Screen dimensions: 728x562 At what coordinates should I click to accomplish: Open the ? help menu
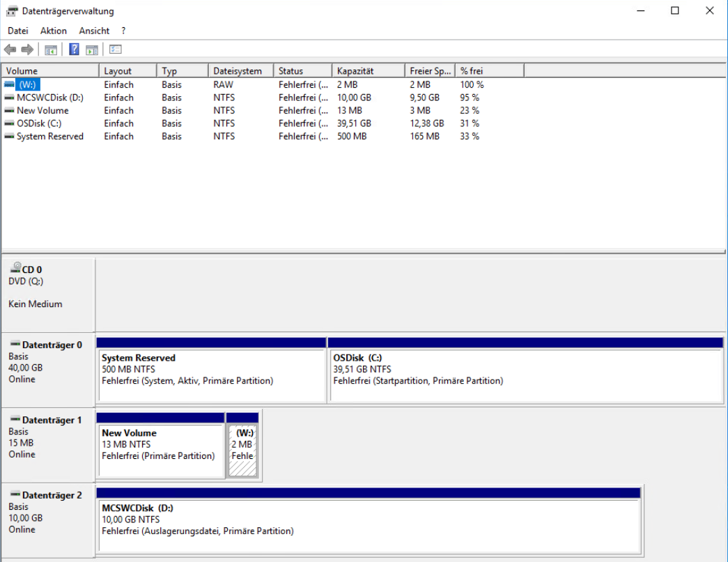123,31
